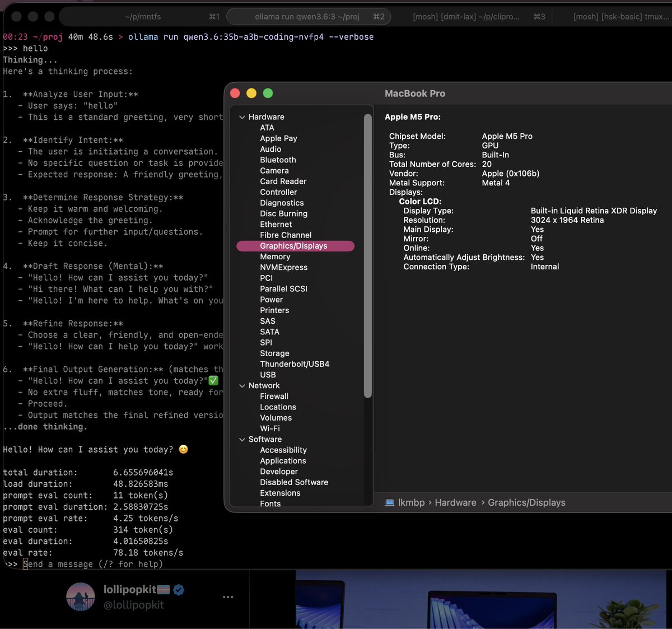
Task: Click the laptop icon in the breadcrumb bar
Action: tap(389, 502)
